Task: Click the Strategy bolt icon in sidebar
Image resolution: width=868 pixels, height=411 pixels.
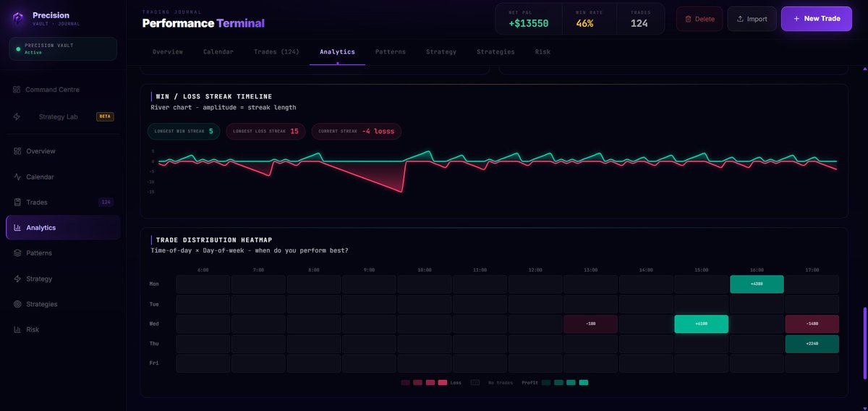Action: click(x=17, y=279)
